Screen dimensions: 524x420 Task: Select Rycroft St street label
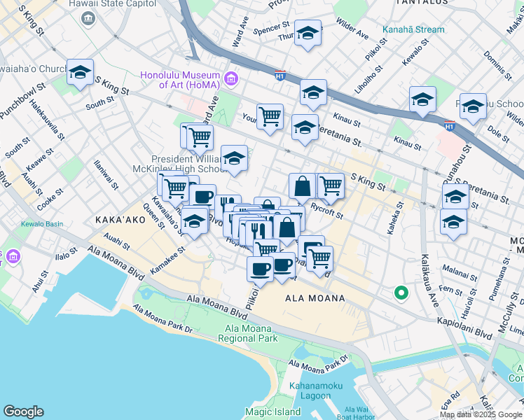tap(327, 211)
